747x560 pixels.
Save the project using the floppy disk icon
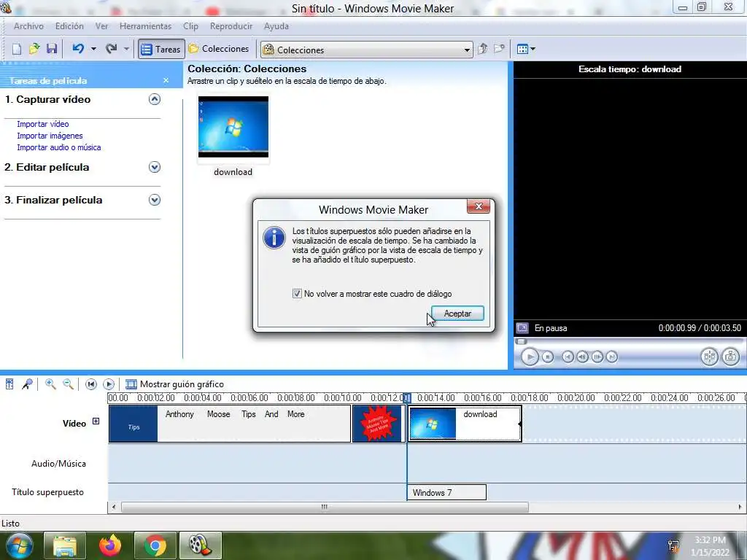(52, 49)
